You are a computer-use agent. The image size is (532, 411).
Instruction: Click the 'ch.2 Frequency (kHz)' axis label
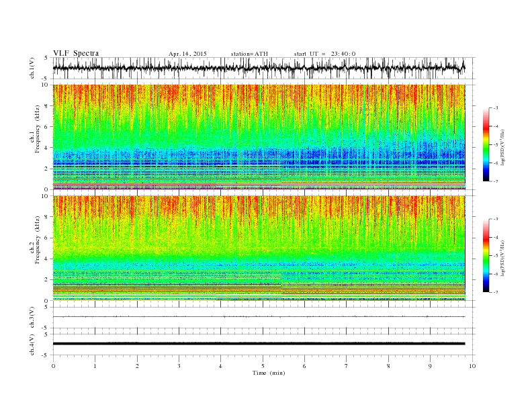pos(35,240)
